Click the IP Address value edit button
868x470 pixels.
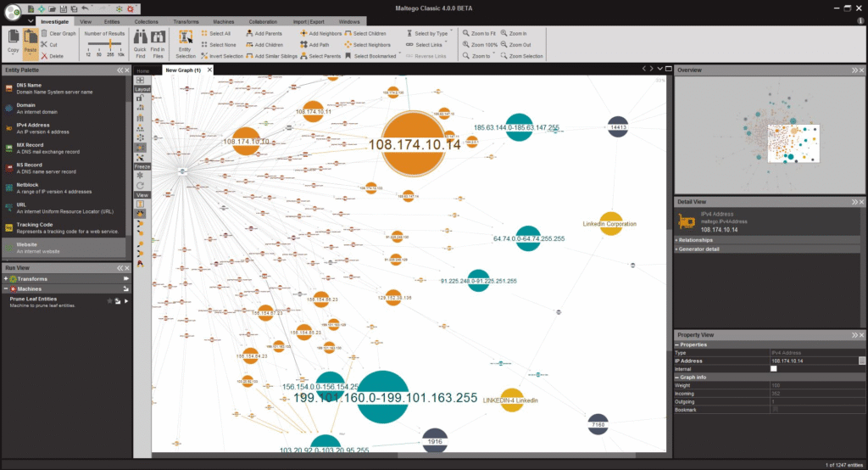[x=862, y=361]
